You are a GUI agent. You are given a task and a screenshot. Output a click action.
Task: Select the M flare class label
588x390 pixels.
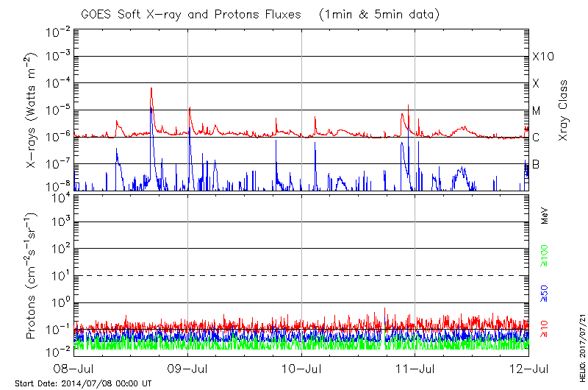(x=537, y=110)
